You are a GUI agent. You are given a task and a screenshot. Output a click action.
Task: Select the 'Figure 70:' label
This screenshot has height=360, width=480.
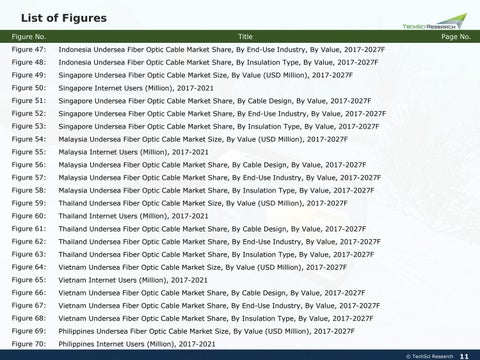tap(29, 344)
